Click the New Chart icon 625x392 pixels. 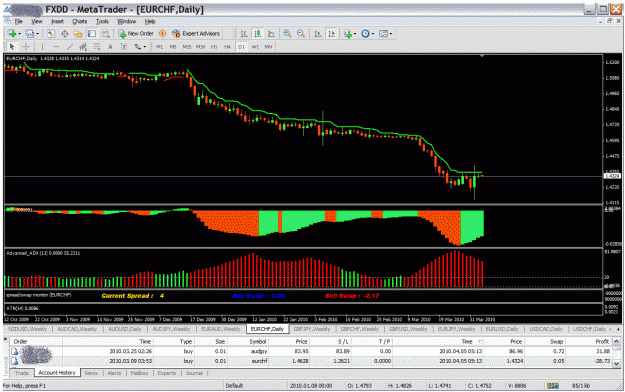pyautogui.click(x=12, y=34)
